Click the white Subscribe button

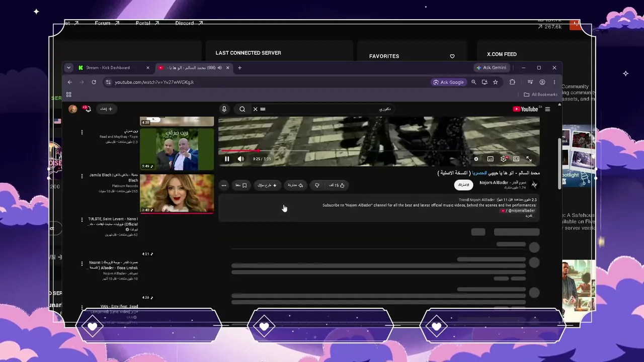[x=463, y=185]
